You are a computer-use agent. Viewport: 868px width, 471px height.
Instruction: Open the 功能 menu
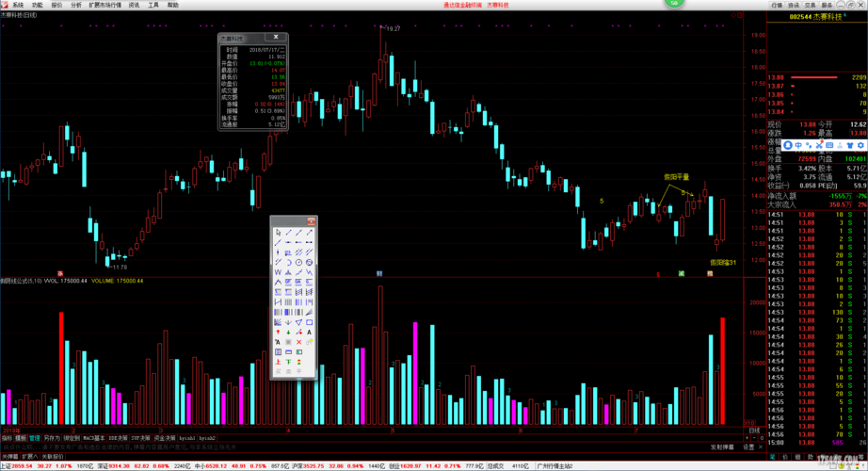click(37, 5)
